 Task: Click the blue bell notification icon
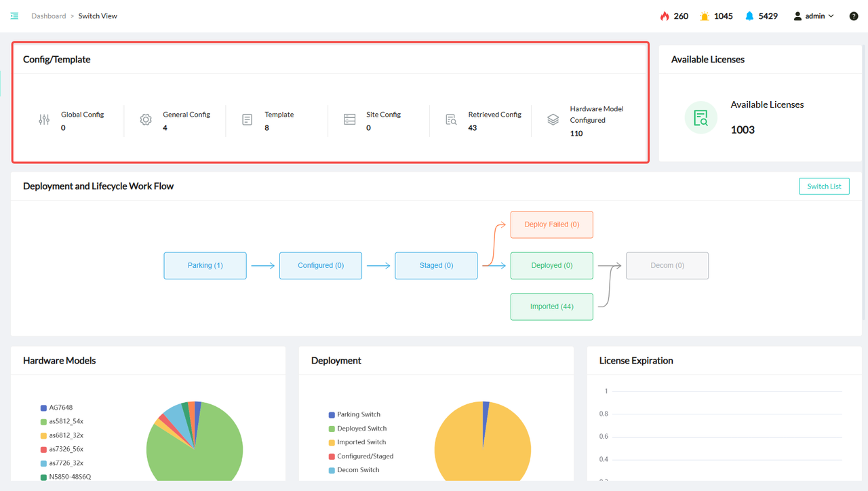tap(749, 16)
